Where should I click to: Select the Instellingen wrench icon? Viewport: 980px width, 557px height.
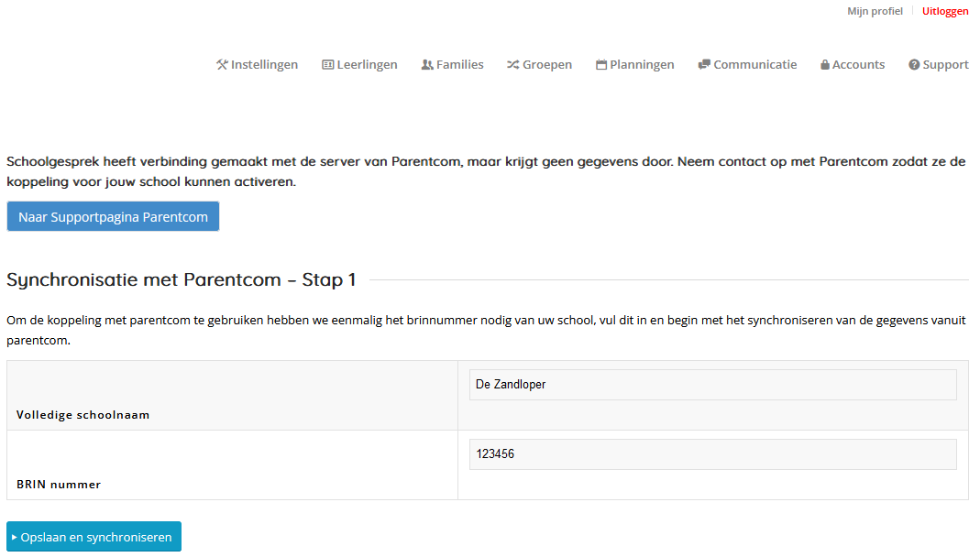[x=221, y=64]
